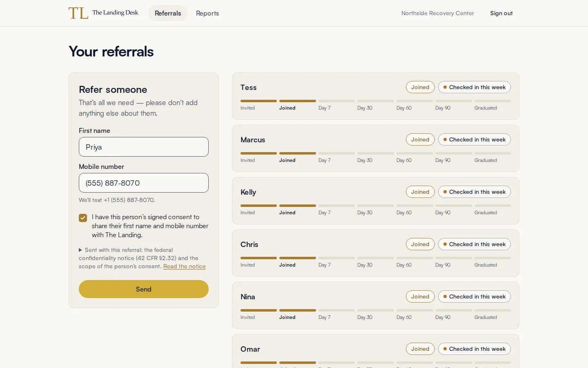Viewport: 588px width, 368px height.
Task: Open the Referrals tab
Action: (x=168, y=13)
